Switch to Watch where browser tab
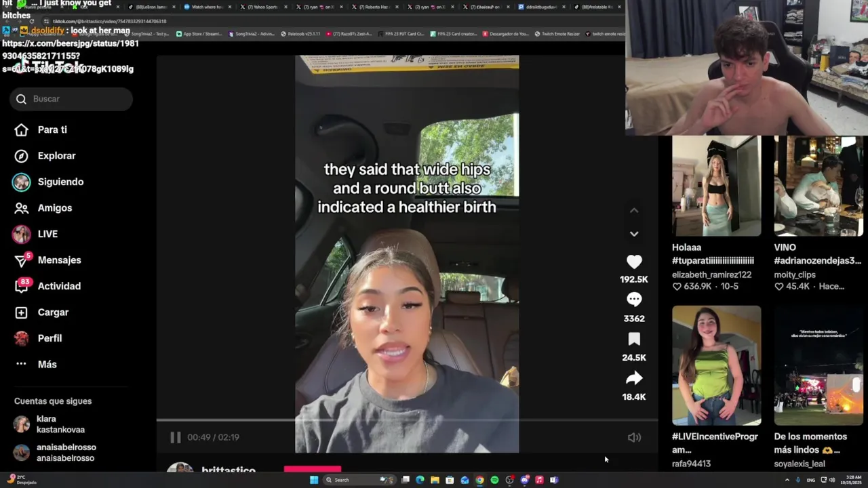This screenshot has height=488, width=868. [207, 7]
